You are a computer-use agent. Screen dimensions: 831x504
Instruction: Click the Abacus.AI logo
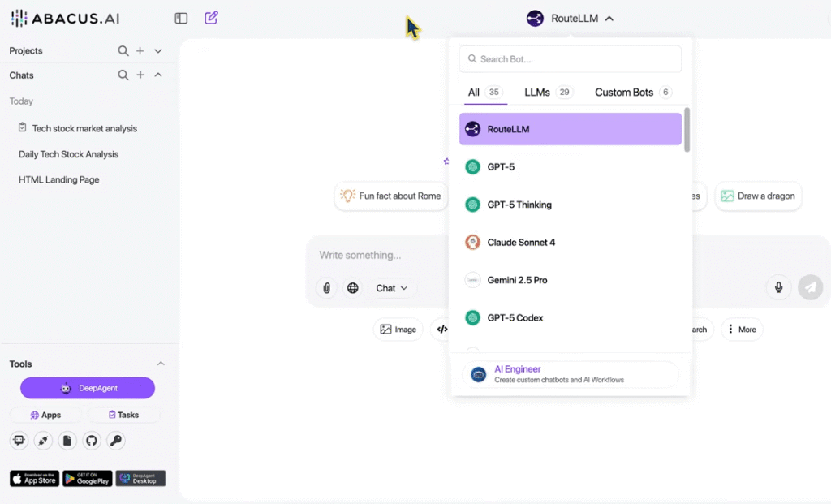[x=65, y=19]
